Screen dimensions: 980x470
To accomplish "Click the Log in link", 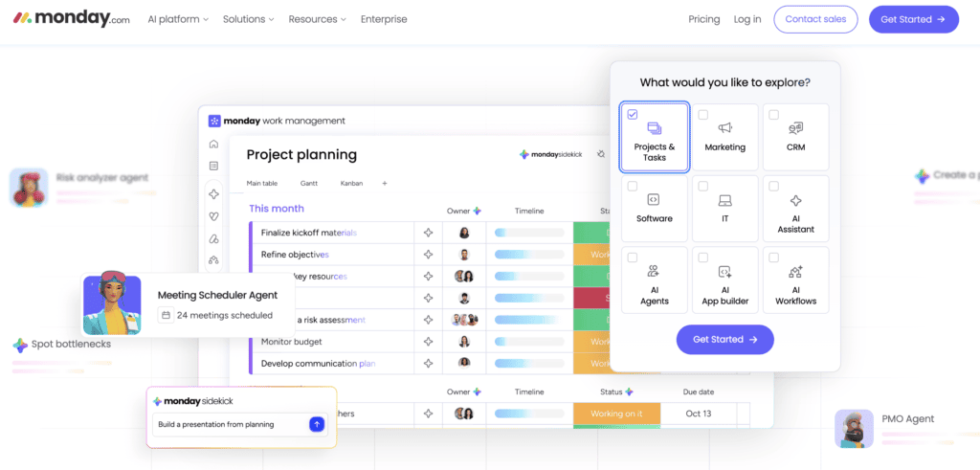I will point(747,19).
